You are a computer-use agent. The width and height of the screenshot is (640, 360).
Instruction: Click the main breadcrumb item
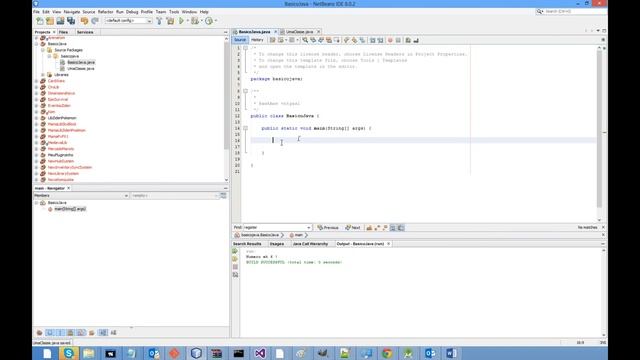(x=297, y=236)
